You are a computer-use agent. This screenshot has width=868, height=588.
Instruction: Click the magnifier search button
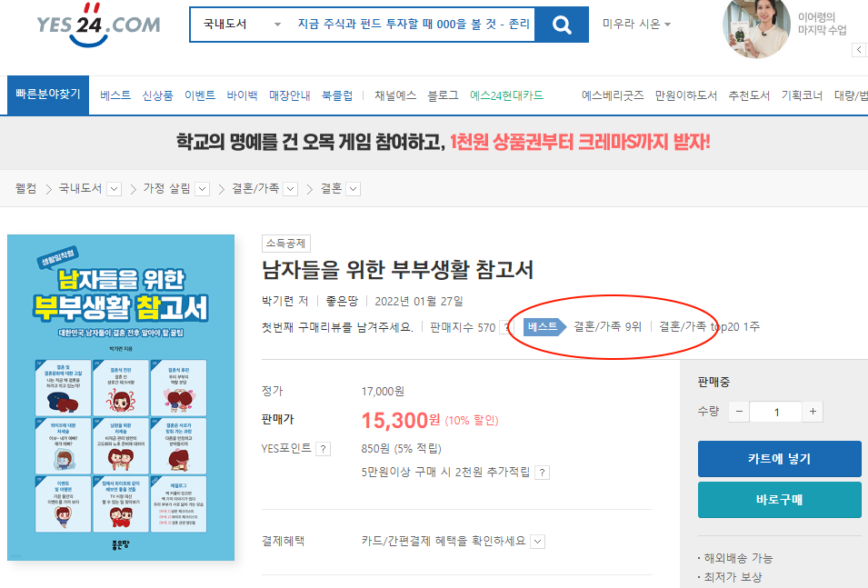click(562, 25)
